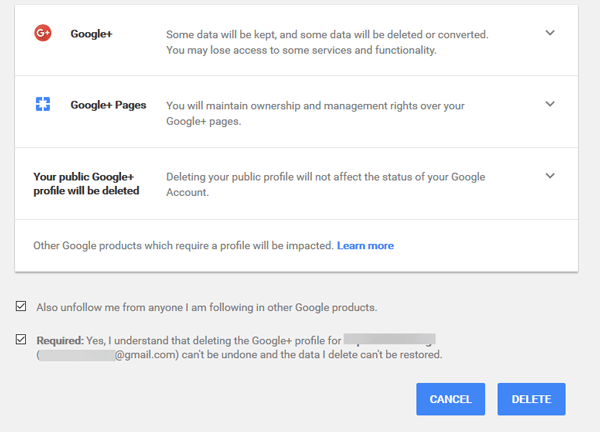Expand the Google+ Pages row chevron
Screen dimensions: 600x432
[550, 104]
